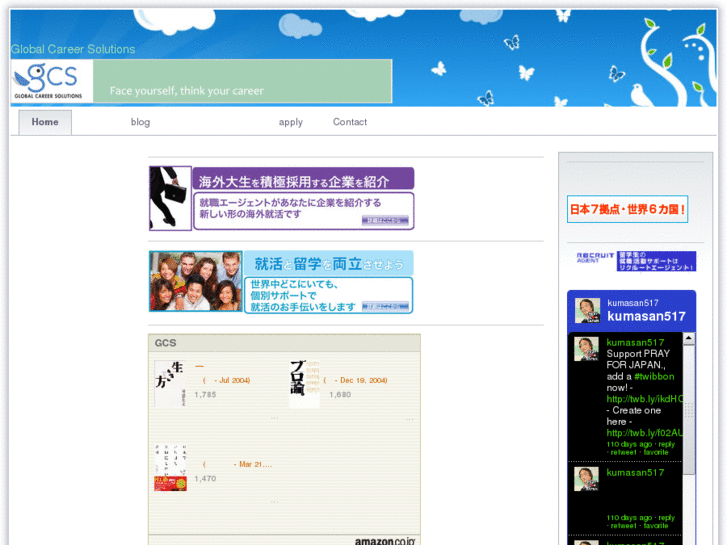Open the Home tab
This screenshot has height=545, width=727.
(45, 122)
